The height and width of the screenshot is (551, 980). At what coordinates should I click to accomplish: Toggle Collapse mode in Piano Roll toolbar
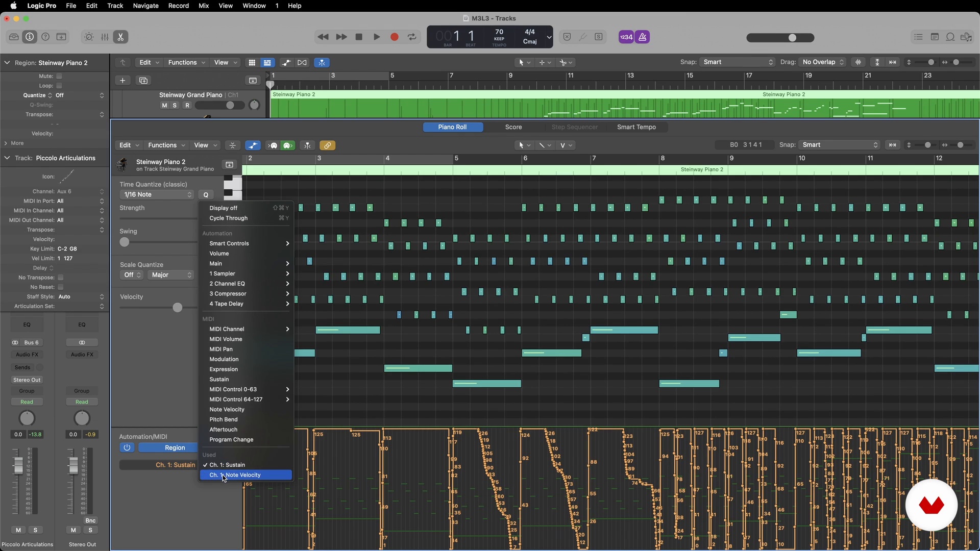click(x=233, y=145)
